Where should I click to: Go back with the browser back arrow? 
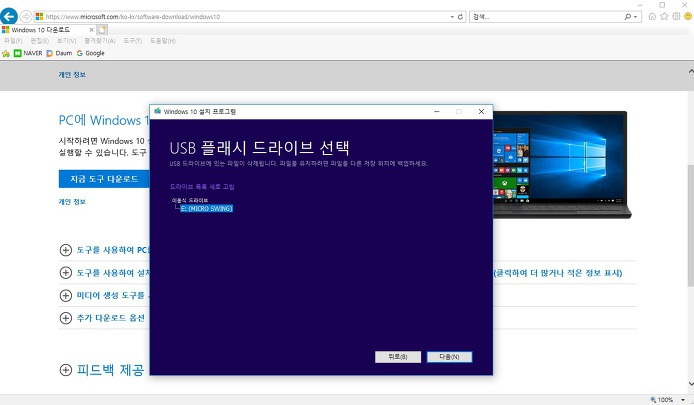[x=8, y=16]
